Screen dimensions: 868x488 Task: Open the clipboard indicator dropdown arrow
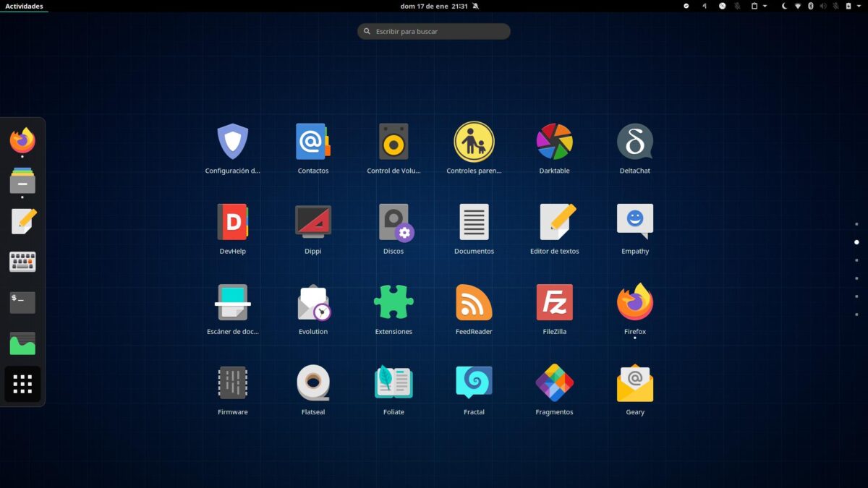[x=765, y=6]
